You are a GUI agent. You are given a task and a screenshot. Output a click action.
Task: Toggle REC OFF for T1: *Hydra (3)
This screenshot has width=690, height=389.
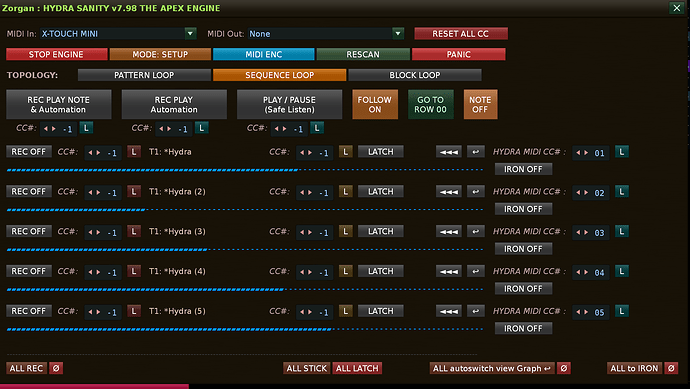(x=29, y=231)
